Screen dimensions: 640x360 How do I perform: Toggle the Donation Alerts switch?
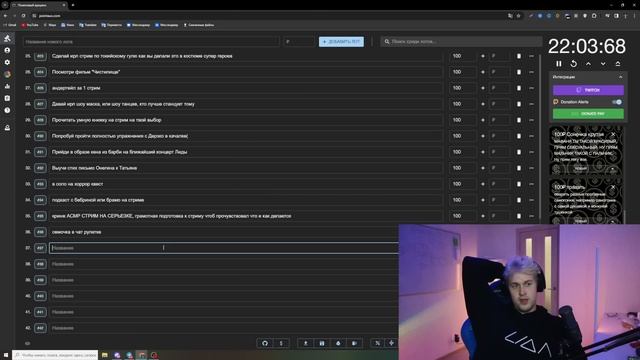617,102
